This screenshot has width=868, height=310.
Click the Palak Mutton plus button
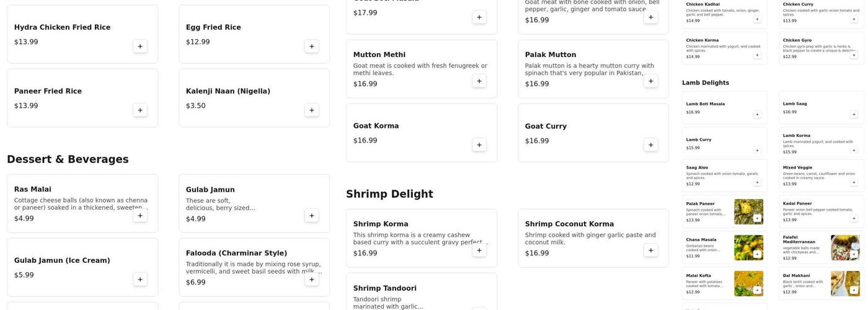[x=651, y=81]
